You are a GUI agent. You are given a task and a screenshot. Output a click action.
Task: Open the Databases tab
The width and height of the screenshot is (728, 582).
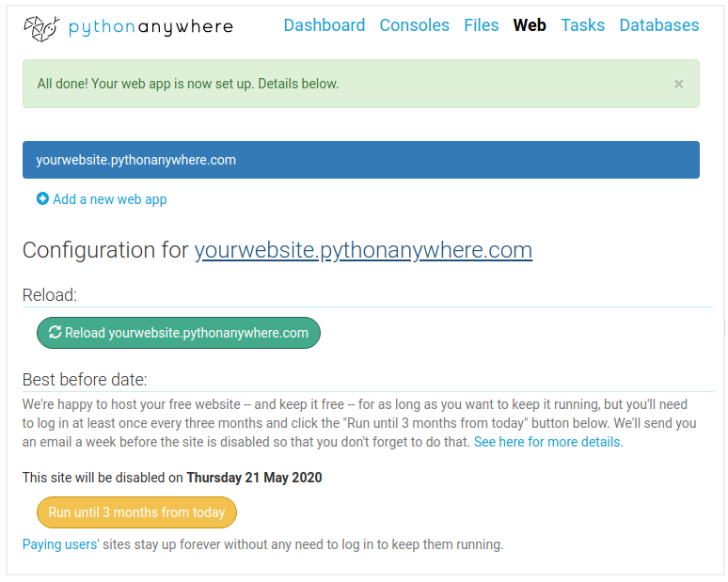coord(658,25)
